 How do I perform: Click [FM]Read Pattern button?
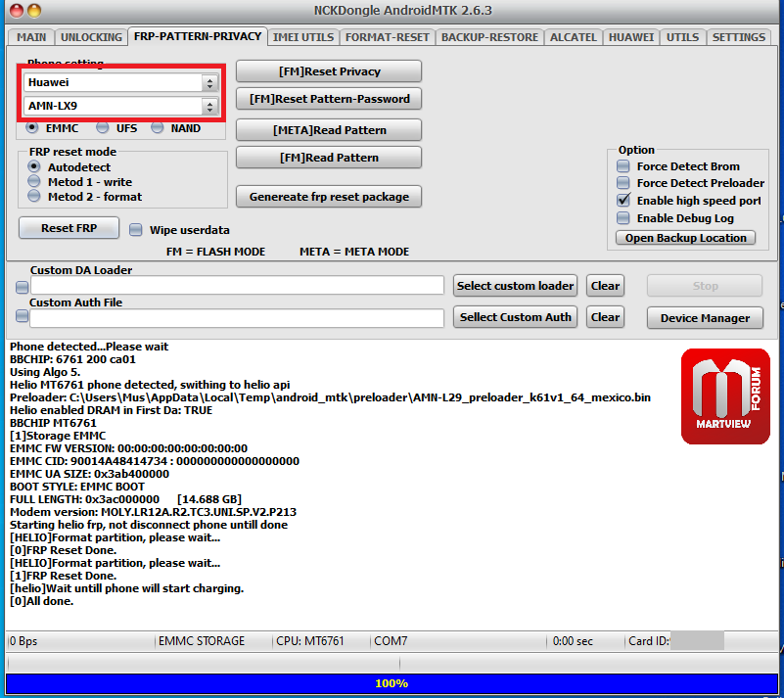[329, 158]
